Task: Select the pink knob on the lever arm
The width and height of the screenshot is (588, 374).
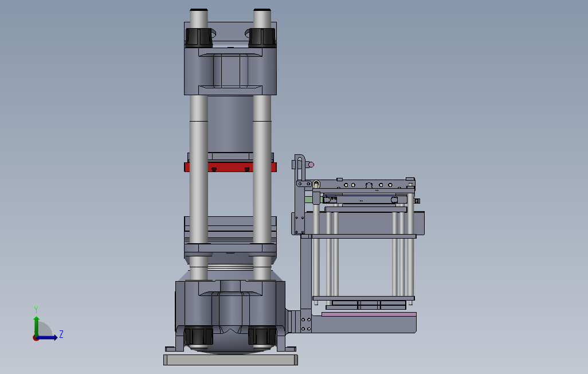Action: [x=311, y=165]
